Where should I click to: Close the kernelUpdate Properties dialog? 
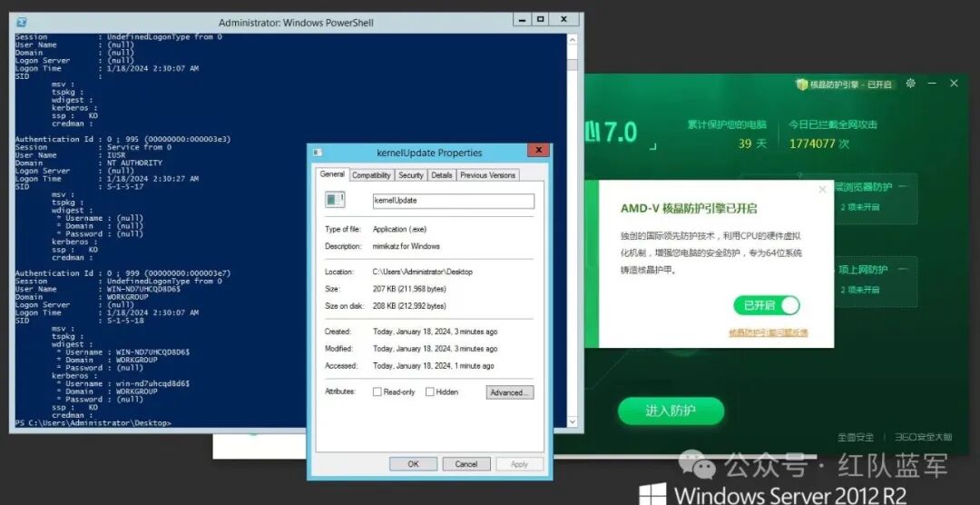tap(537, 150)
